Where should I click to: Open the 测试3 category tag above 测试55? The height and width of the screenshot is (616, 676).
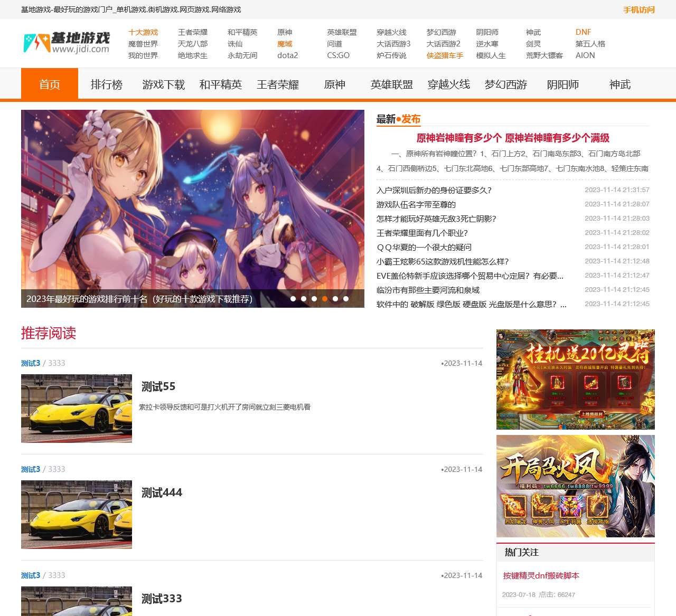click(x=31, y=363)
